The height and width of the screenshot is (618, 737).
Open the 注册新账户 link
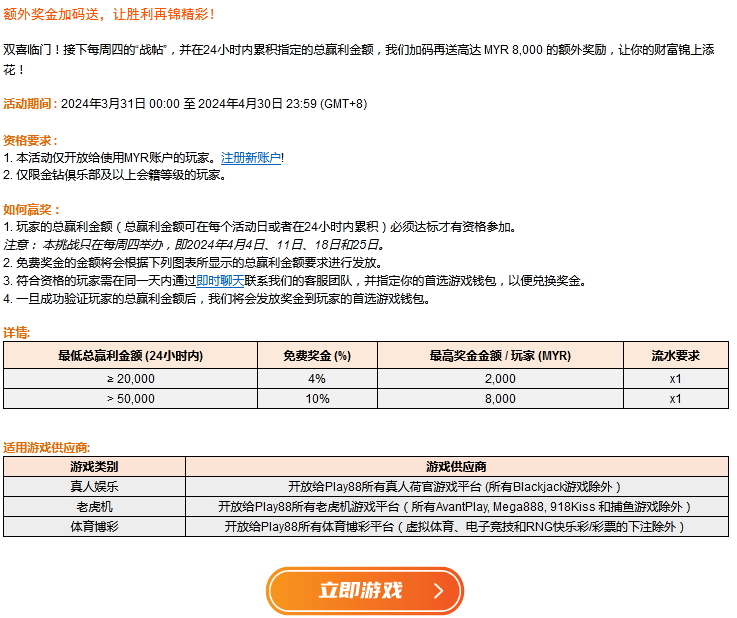click(251, 158)
